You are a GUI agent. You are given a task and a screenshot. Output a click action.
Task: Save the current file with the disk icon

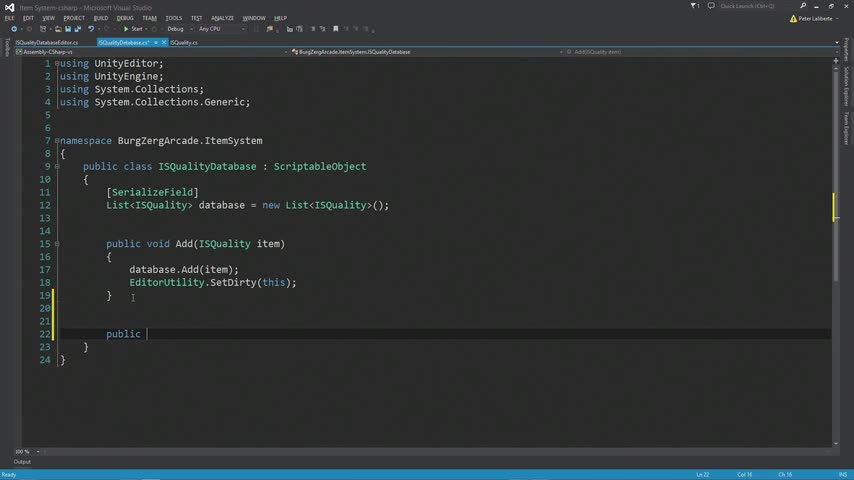[68, 29]
